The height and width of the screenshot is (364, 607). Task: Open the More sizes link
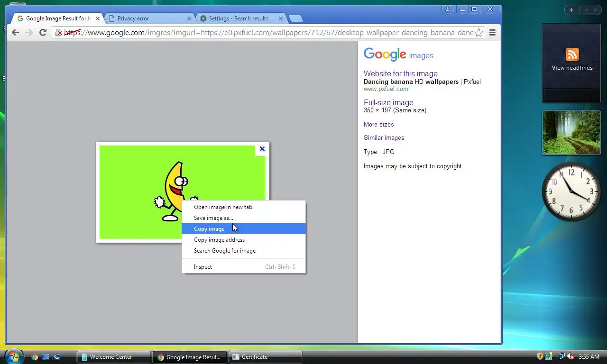[378, 124]
